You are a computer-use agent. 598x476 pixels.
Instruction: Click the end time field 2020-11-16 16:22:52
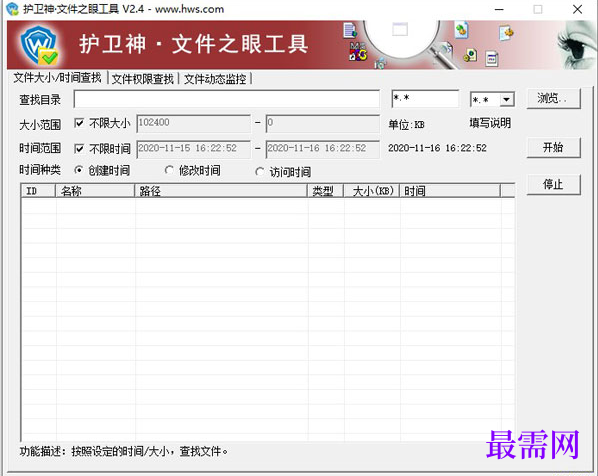[x=323, y=149]
